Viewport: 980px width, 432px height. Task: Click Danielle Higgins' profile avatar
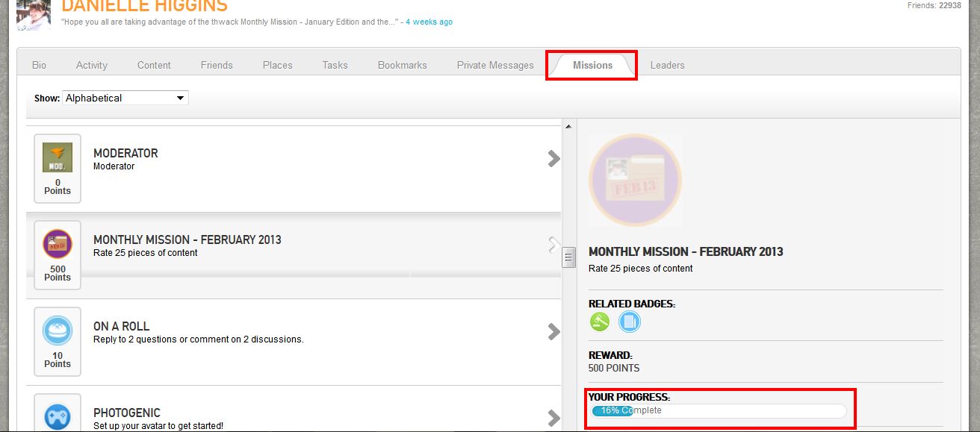point(34,14)
